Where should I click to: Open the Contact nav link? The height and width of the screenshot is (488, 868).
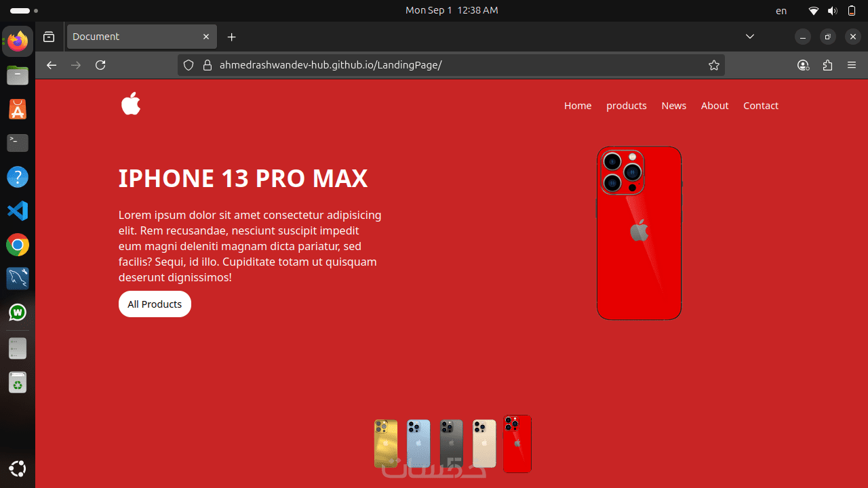pyautogui.click(x=761, y=106)
